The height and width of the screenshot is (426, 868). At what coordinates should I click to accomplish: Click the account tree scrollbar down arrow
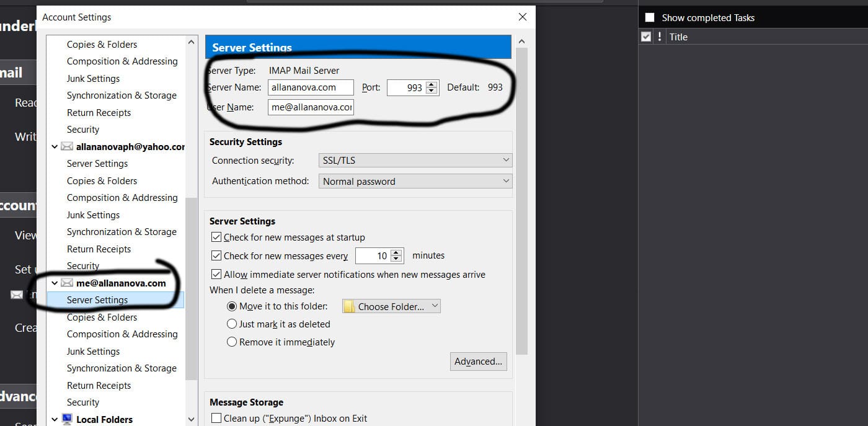pyautogui.click(x=191, y=420)
